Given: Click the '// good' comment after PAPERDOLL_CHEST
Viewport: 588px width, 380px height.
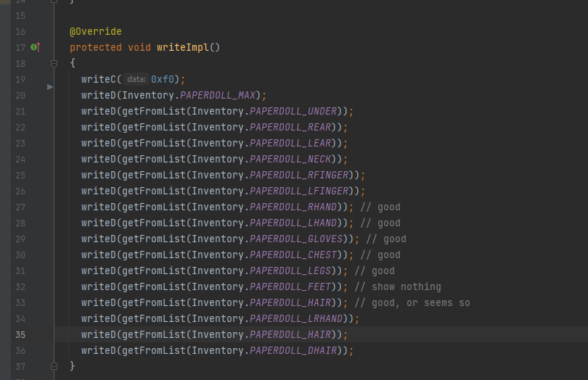Looking at the screenshot, I should 380,255.
